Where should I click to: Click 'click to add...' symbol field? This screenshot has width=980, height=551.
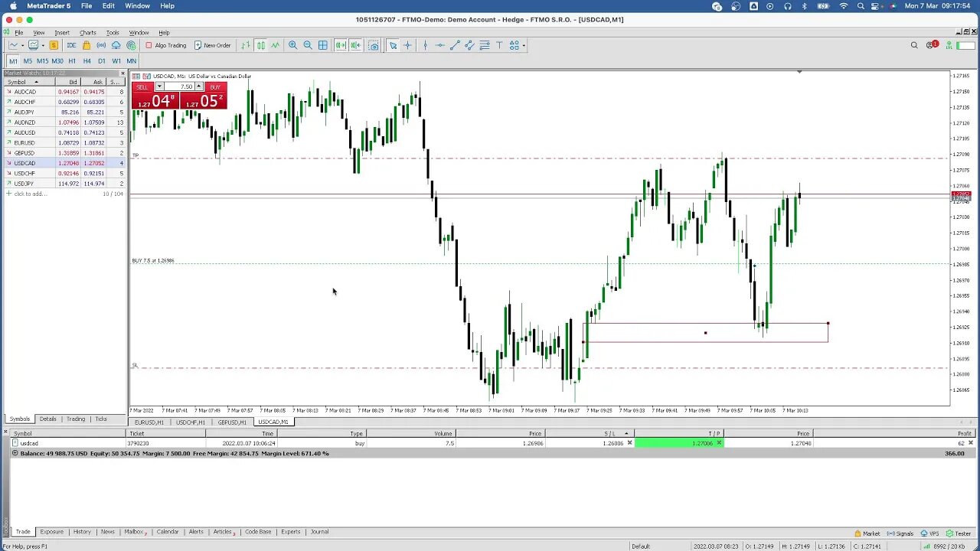31,194
